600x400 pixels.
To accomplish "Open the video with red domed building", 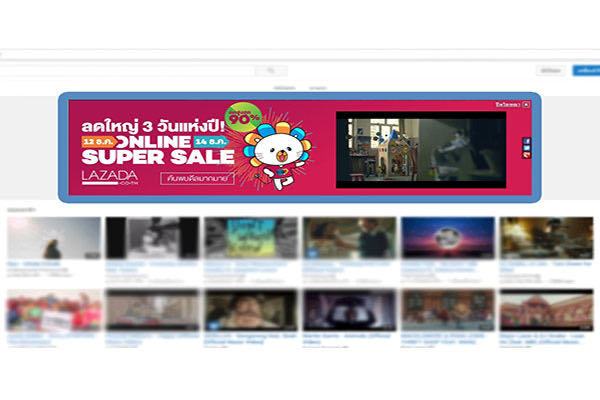I will 546,310.
